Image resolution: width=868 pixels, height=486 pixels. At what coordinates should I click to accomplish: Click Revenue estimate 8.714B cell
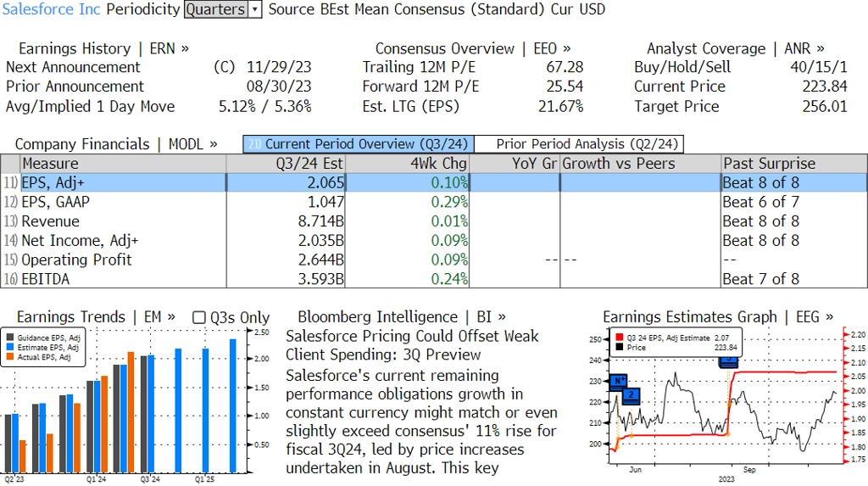pos(321,221)
